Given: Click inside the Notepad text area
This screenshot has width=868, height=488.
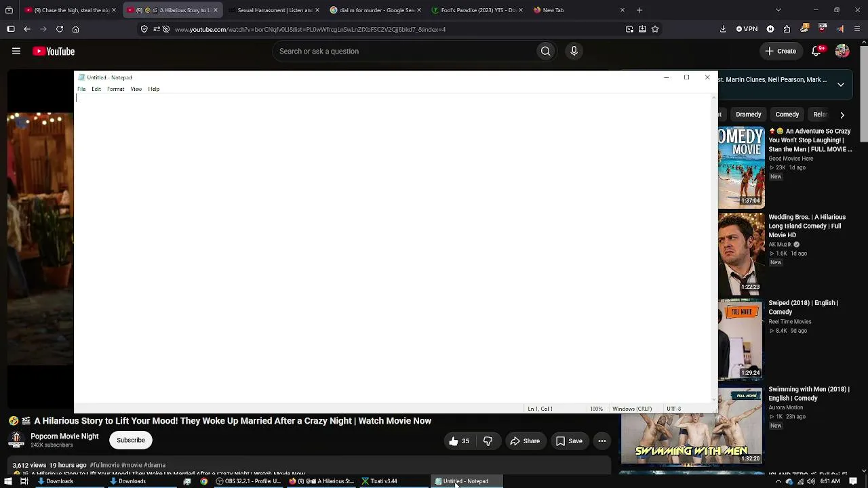Looking at the screenshot, I should 393,248.
